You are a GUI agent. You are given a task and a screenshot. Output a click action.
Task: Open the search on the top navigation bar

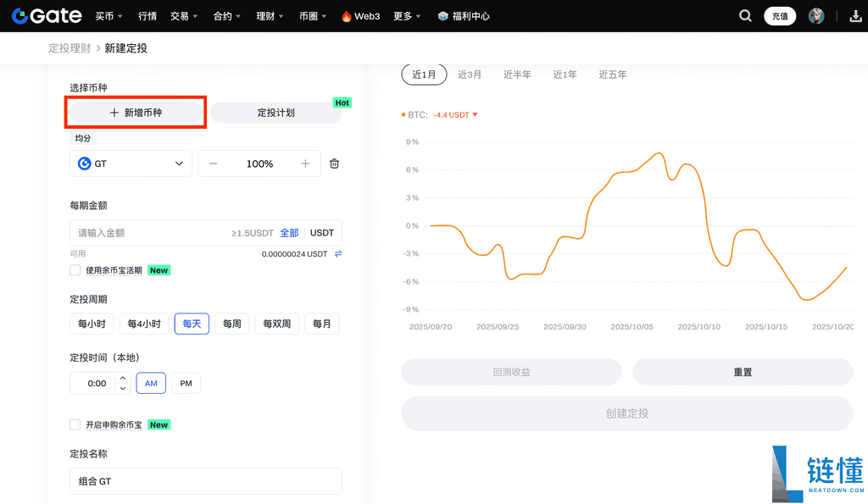(745, 15)
